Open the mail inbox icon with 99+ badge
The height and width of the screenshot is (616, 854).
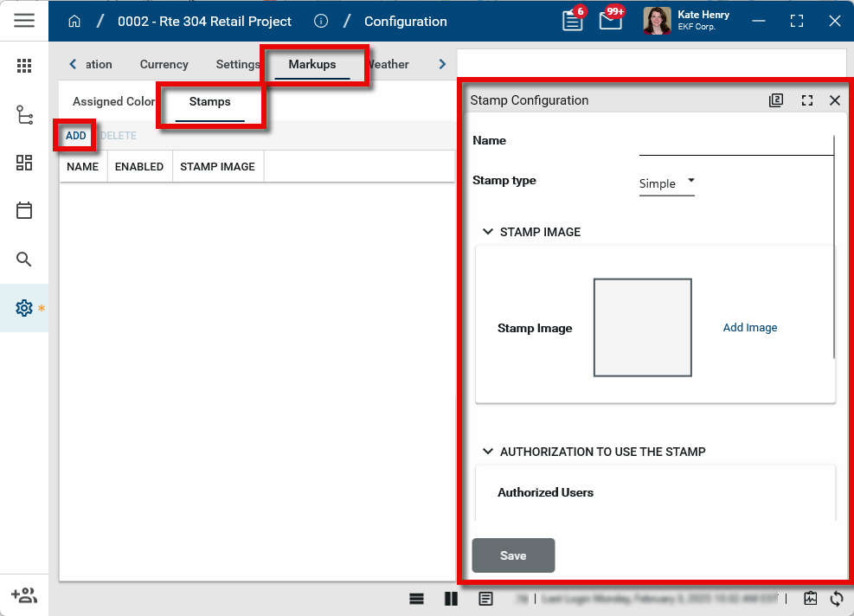point(610,22)
